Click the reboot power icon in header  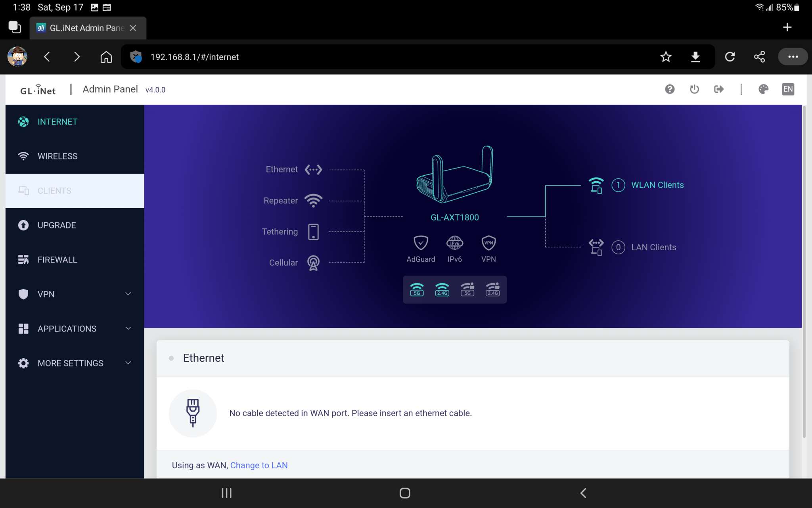[x=694, y=89]
